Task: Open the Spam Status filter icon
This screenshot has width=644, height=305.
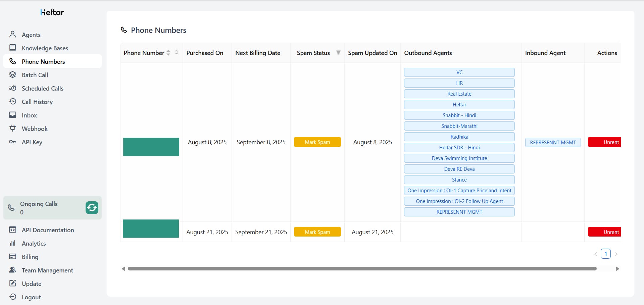Action: pyautogui.click(x=338, y=53)
